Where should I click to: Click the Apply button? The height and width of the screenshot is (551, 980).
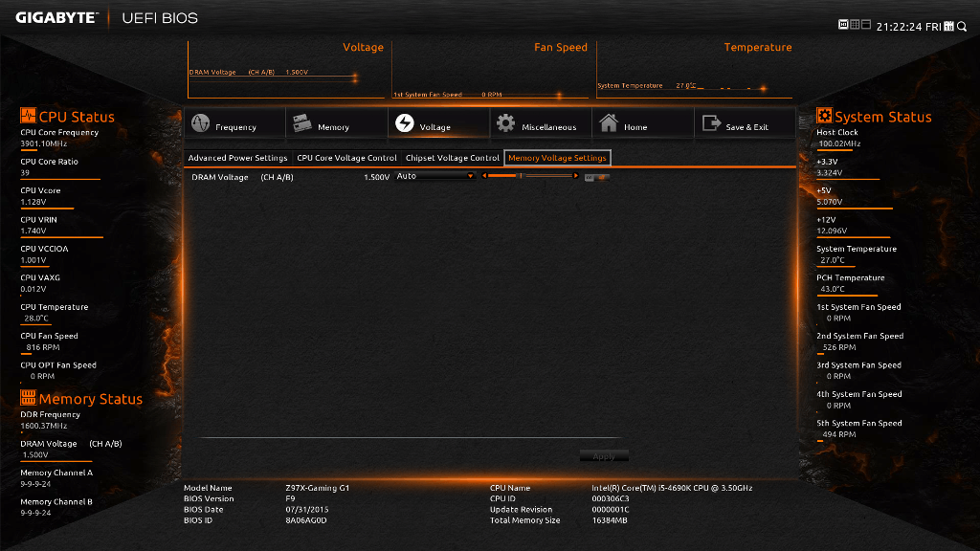(x=604, y=456)
